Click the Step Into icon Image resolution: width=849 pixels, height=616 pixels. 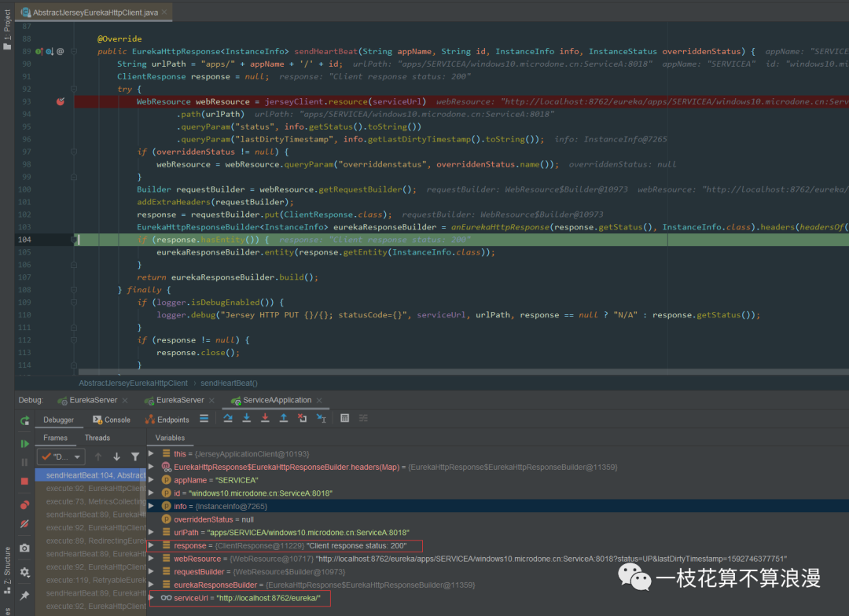[x=246, y=419]
